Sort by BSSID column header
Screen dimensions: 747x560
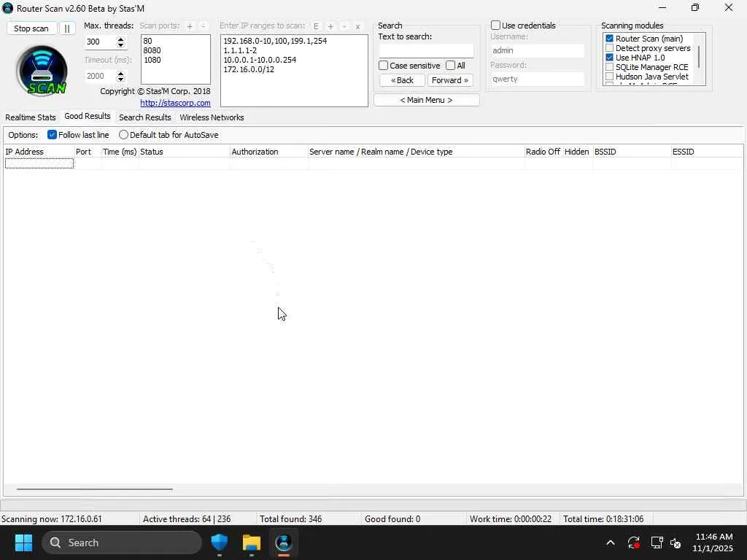(632, 152)
